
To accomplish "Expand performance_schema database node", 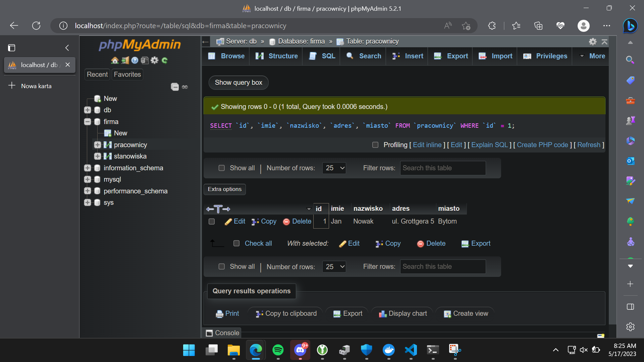I will (x=88, y=191).
